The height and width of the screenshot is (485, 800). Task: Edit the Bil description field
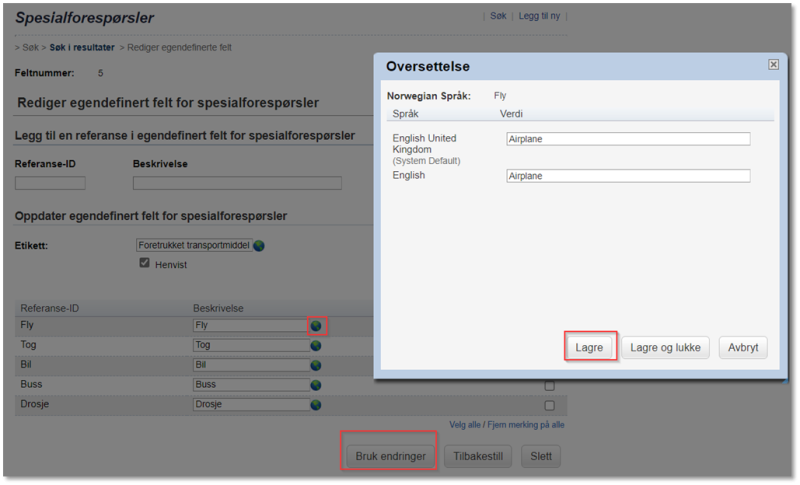(x=251, y=365)
